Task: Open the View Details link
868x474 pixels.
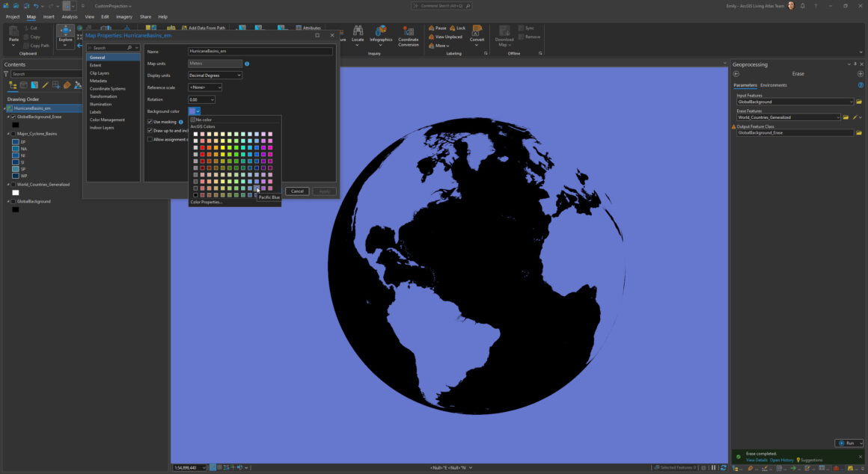Action: click(x=757, y=461)
